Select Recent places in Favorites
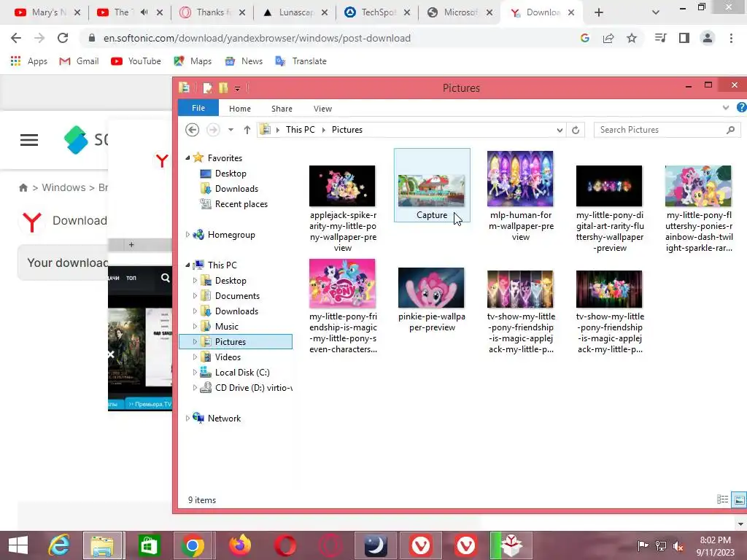 (x=241, y=204)
